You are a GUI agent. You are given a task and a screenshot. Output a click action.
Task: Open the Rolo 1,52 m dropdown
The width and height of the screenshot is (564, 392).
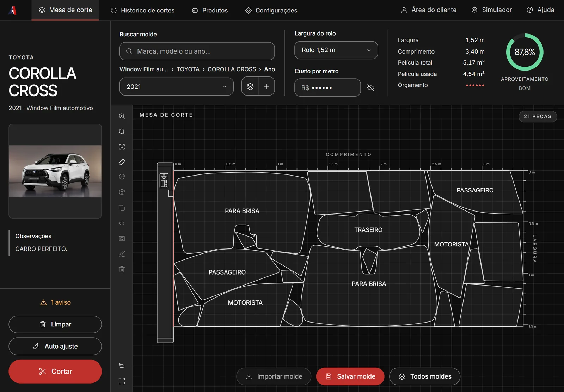pos(336,50)
